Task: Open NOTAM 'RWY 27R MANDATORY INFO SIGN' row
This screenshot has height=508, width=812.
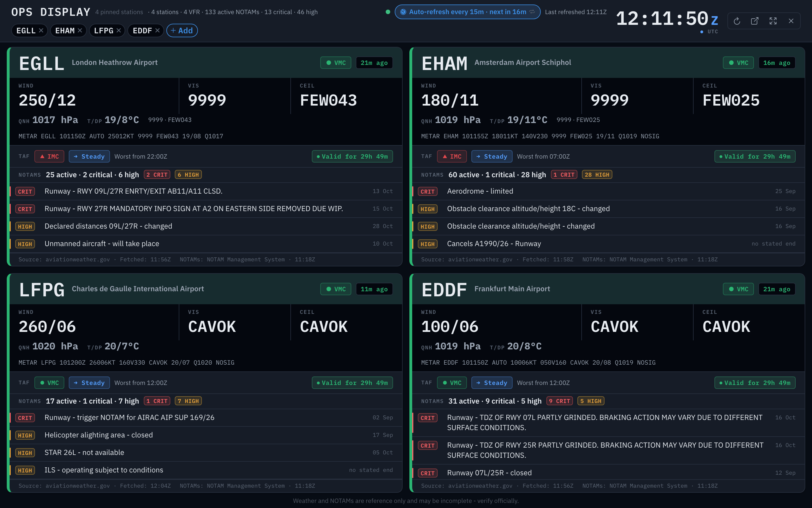Action: pyautogui.click(x=206, y=209)
